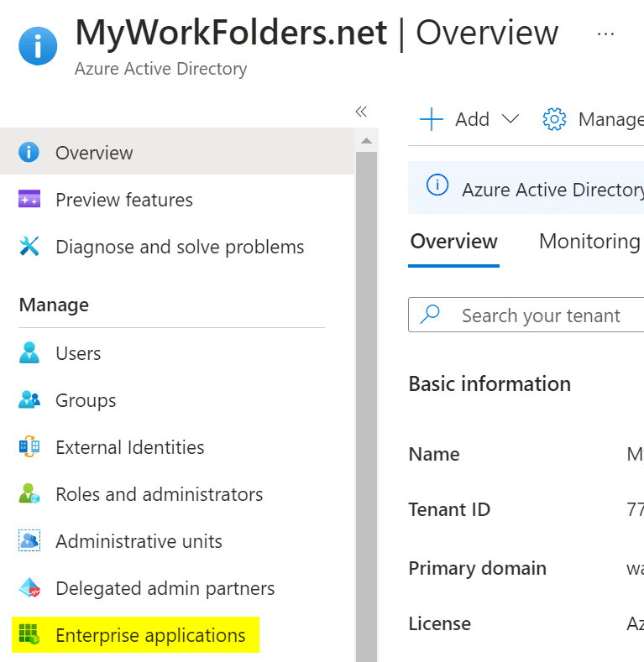Click the Diagnose and solve problems wrench icon
The width and height of the screenshot is (644, 662).
pyautogui.click(x=29, y=247)
